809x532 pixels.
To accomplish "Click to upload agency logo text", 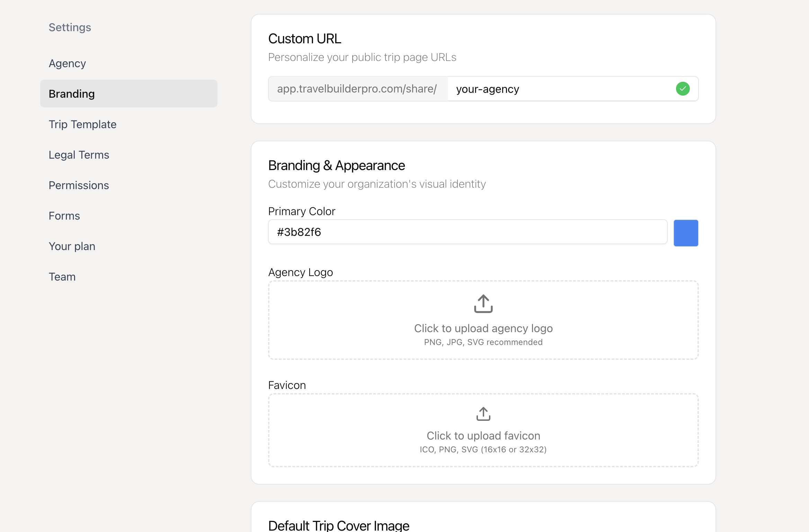I will click(x=483, y=328).
